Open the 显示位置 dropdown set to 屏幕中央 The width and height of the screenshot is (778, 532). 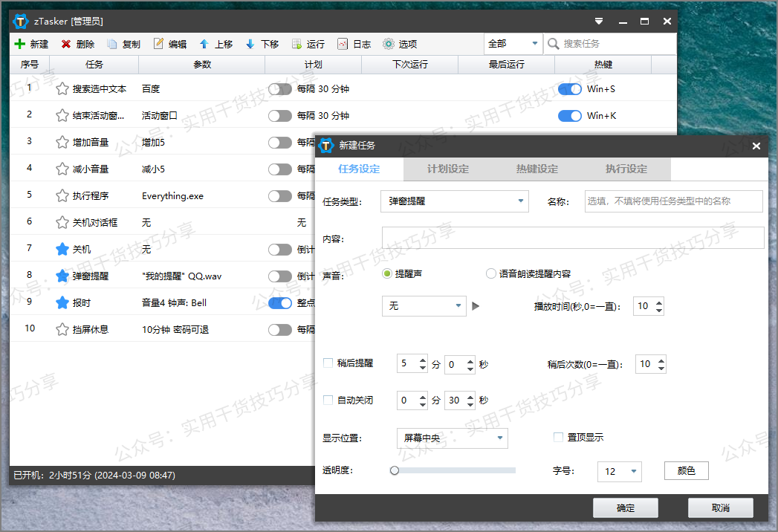coord(452,438)
